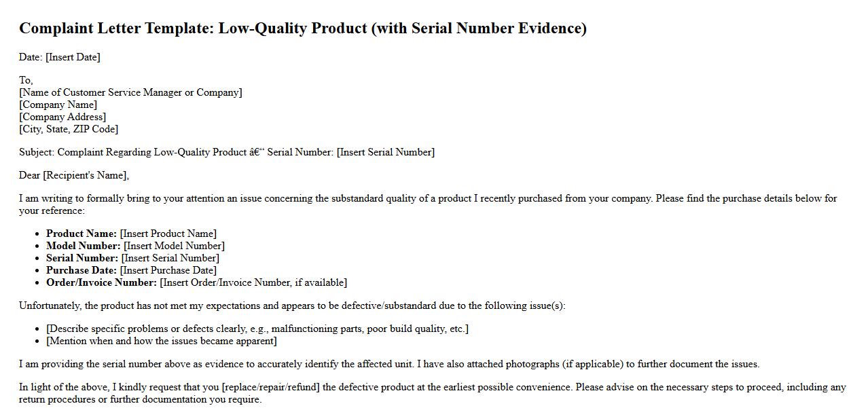
Task: Click the bold "Product Name:" label
Action: point(82,234)
